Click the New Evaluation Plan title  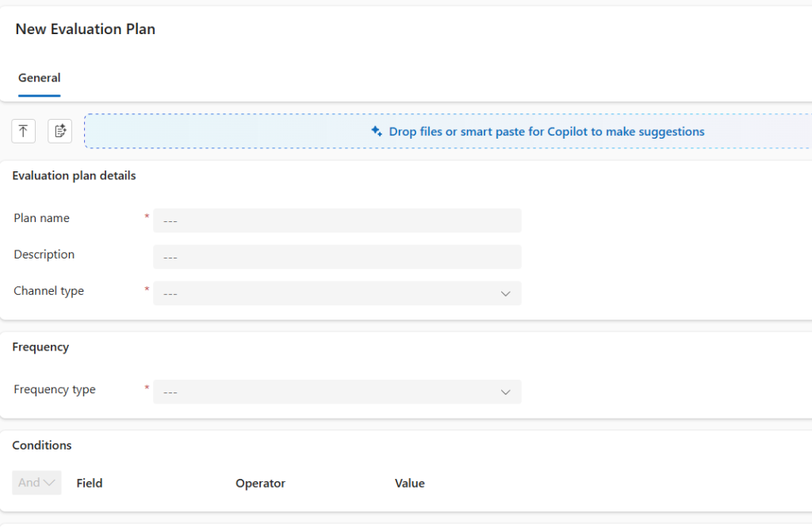86,29
